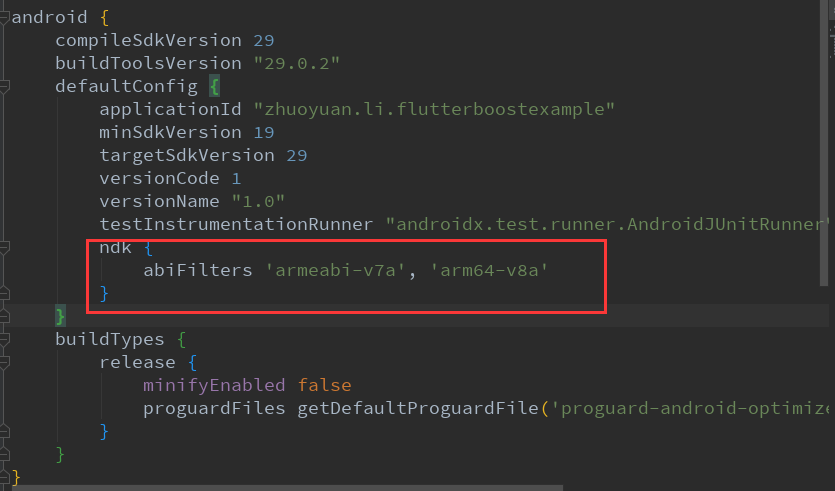Click the getDefaultProguardFile method call
This screenshot has width=835, height=491.
pyautogui.click(x=418, y=408)
